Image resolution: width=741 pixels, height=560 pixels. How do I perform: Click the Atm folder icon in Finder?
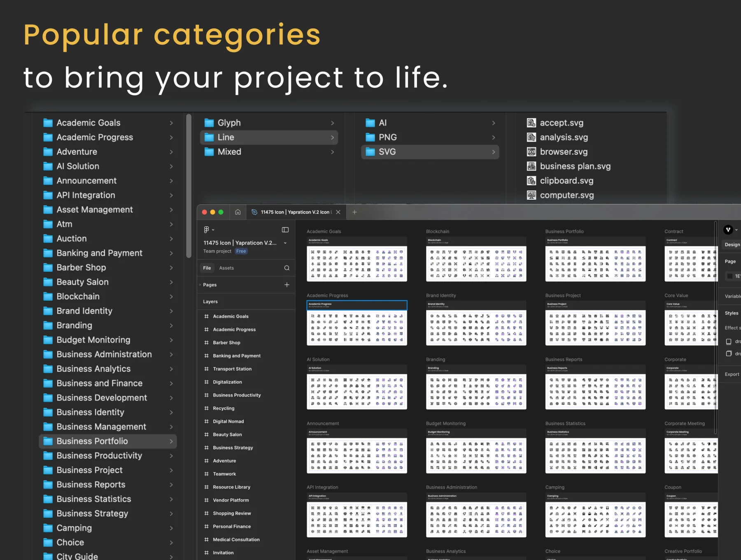48,224
